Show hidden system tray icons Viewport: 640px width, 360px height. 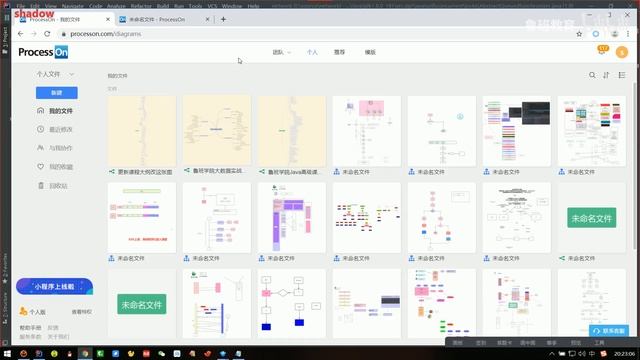(x=552, y=353)
